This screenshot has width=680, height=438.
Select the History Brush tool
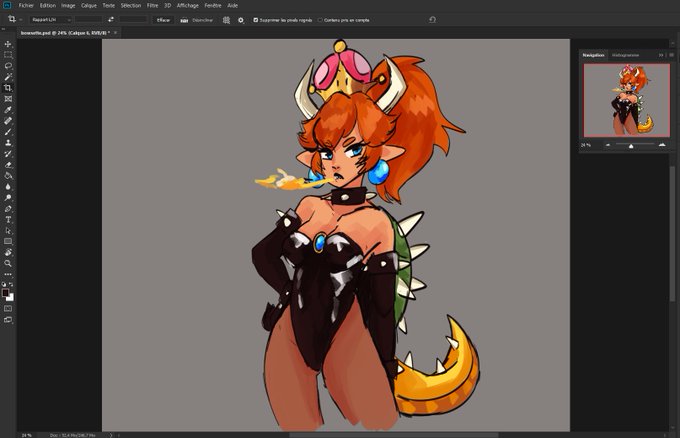[8, 154]
